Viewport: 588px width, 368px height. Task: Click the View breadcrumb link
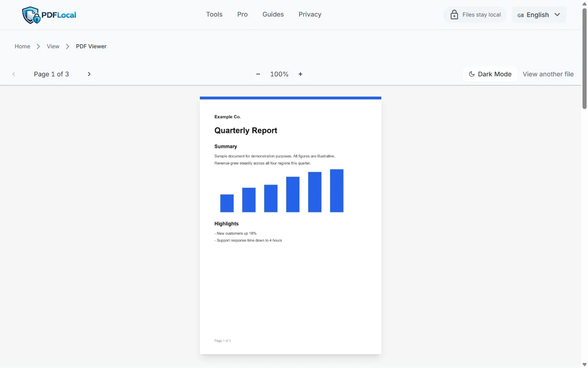(x=53, y=46)
